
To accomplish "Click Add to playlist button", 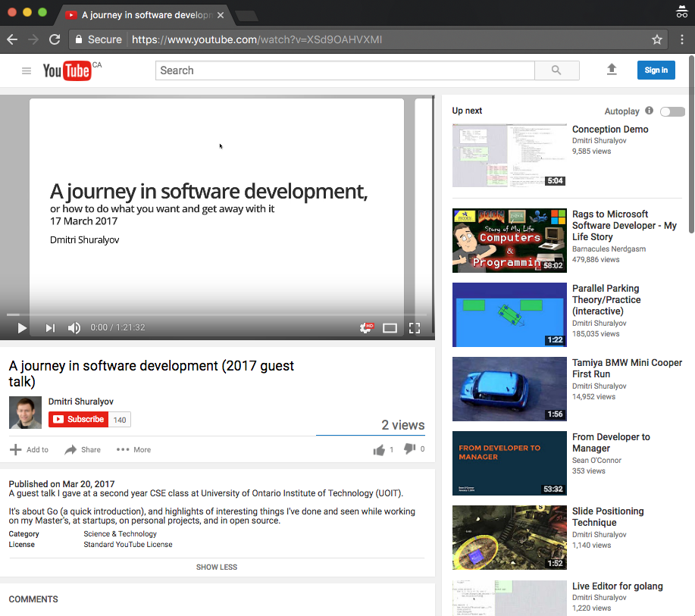I will pyautogui.click(x=30, y=450).
